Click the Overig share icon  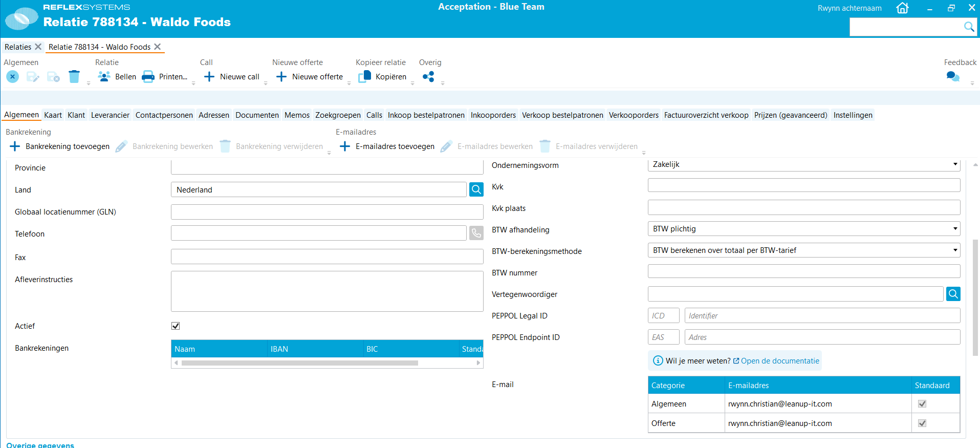click(428, 77)
